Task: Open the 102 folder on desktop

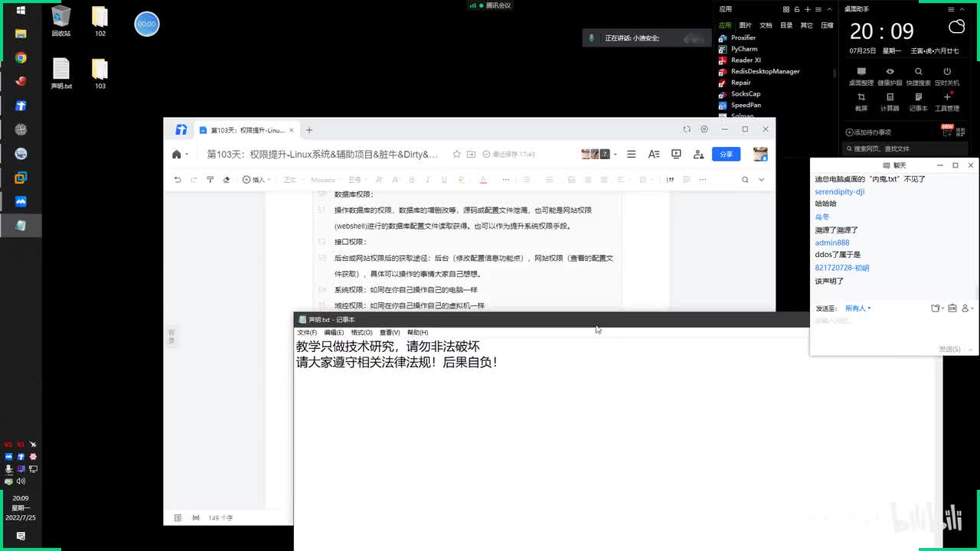Action: (x=100, y=21)
